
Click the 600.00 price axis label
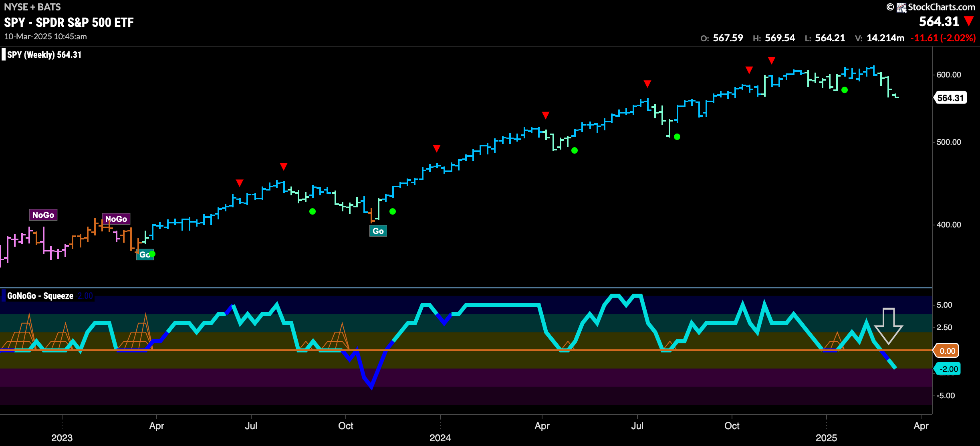pos(949,75)
